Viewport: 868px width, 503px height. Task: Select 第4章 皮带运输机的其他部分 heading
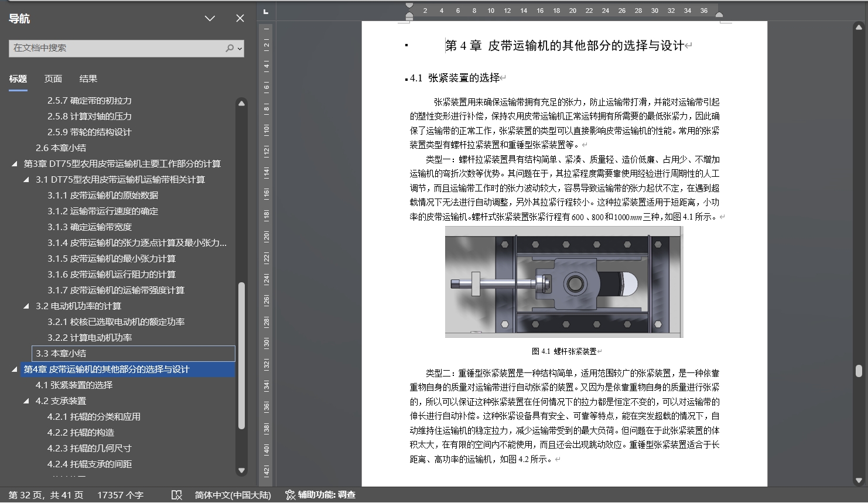coord(128,369)
